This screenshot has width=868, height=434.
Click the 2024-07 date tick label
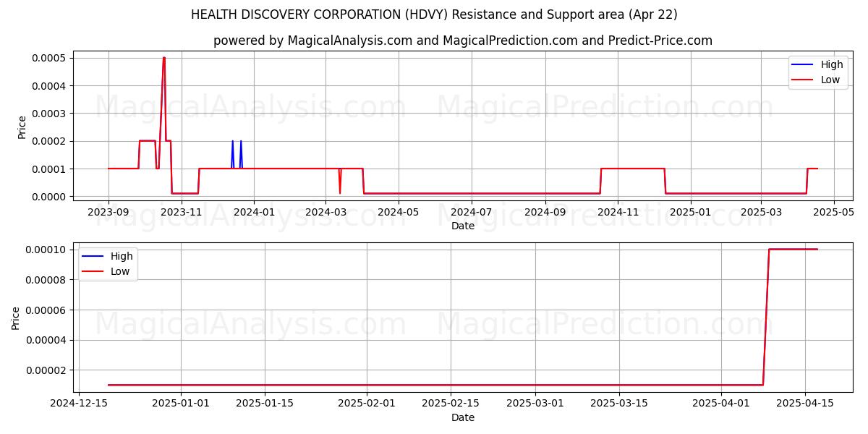point(471,213)
